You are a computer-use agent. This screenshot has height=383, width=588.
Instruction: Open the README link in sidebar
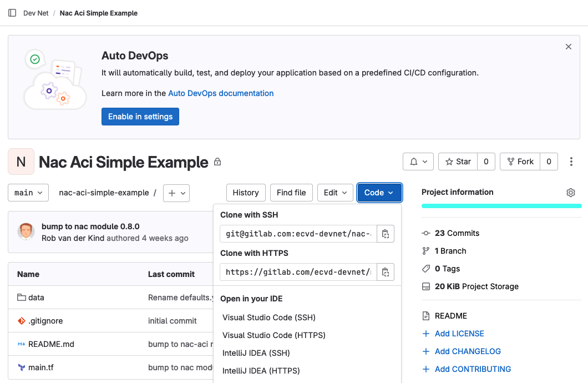click(451, 316)
